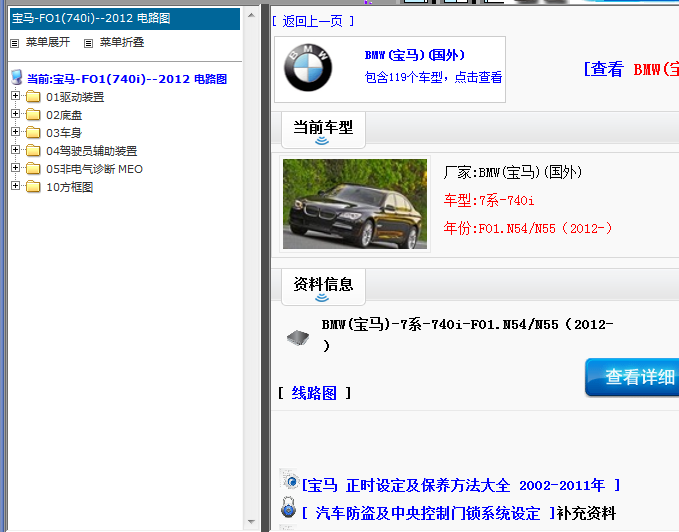Select the 资料信息 tab

coord(323,287)
